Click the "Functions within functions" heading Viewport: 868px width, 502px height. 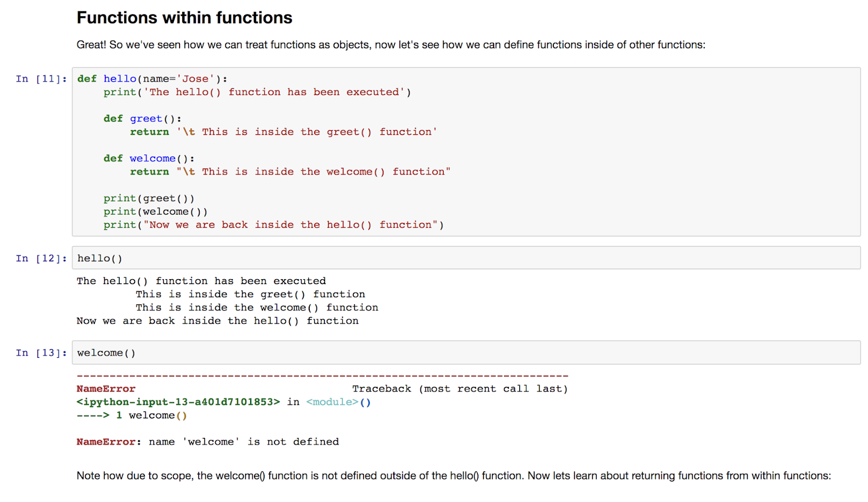click(x=184, y=17)
